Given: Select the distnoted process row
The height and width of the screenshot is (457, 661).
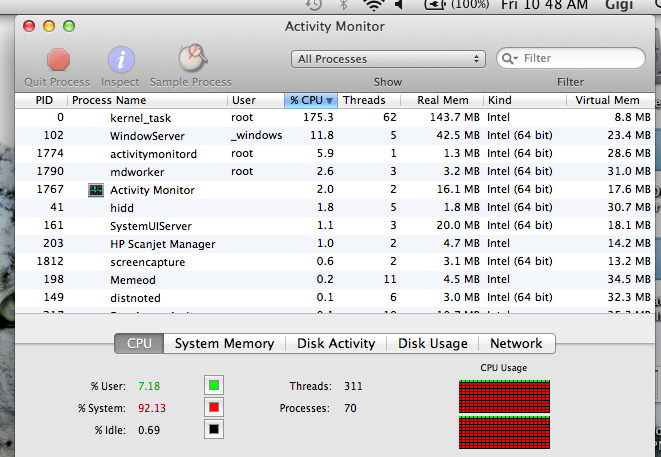Looking at the screenshot, I should [x=335, y=298].
